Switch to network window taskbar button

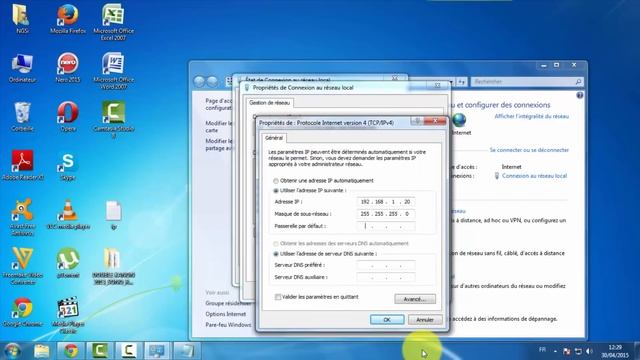[x=157, y=351]
